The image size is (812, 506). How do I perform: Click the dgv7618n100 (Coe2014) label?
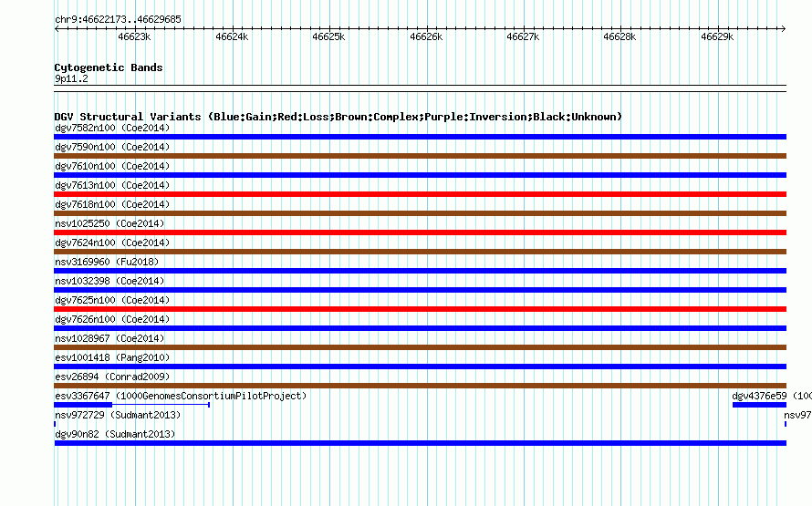click(112, 204)
